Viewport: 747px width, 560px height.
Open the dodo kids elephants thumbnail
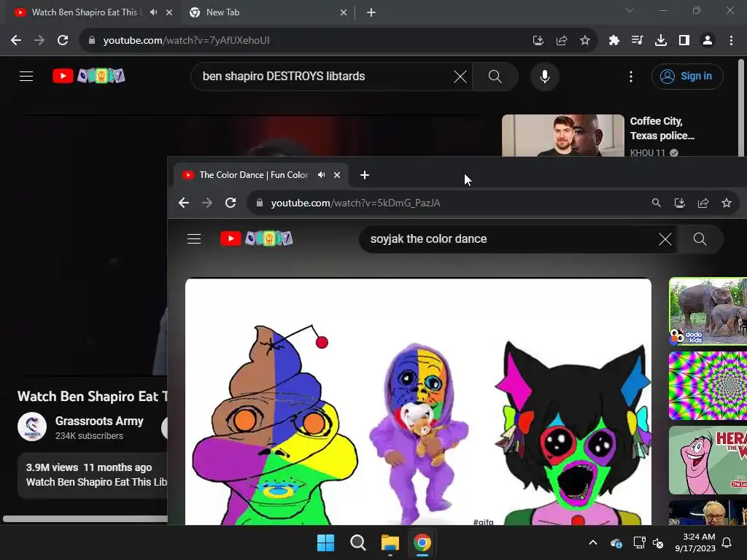(x=708, y=311)
